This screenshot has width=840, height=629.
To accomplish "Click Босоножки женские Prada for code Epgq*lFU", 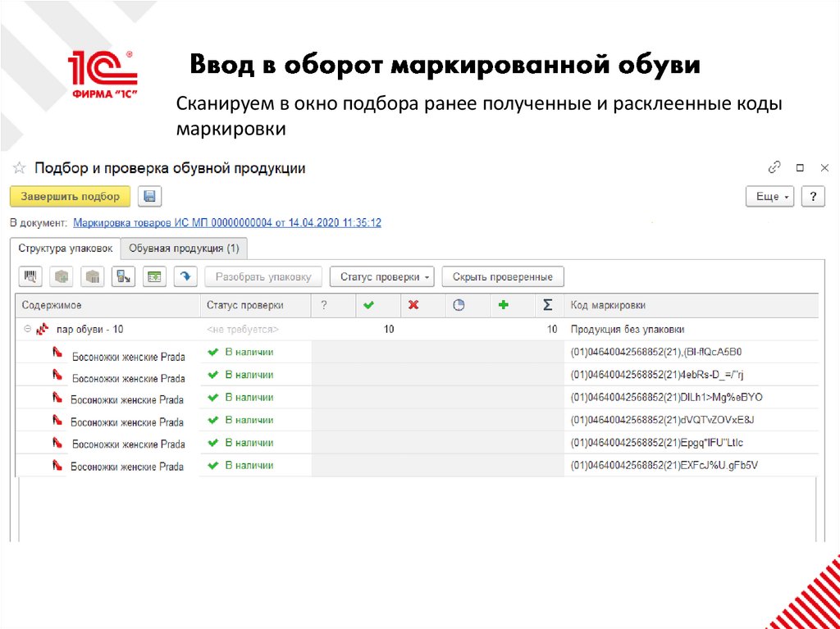I will click(129, 444).
